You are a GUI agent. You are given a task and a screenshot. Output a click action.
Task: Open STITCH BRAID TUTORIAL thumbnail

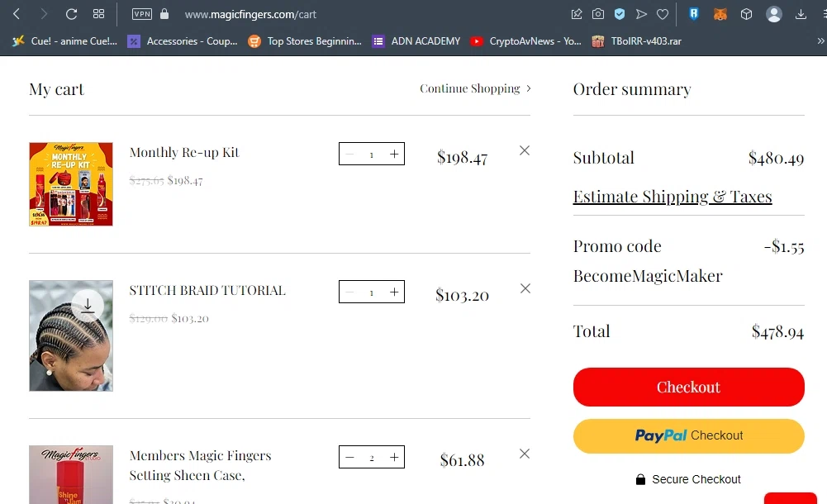(71, 335)
